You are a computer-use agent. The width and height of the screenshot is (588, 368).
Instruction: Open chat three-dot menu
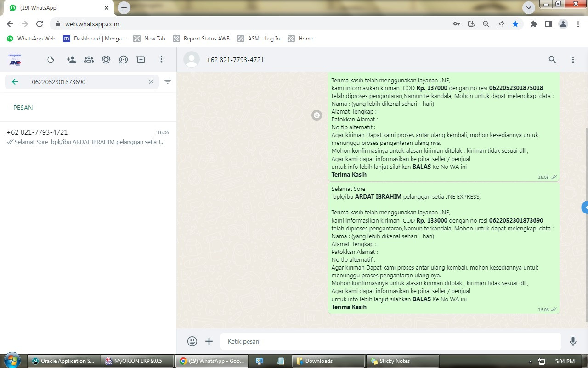[x=573, y=60]
